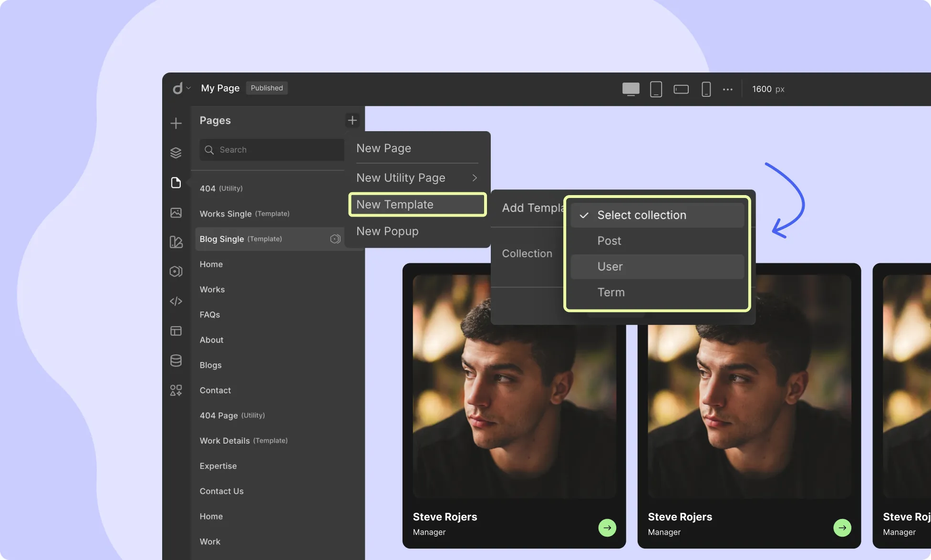Choose Post from collection dropdown
The height and width of the screenshot is (560, 931).
pos(657,241)
